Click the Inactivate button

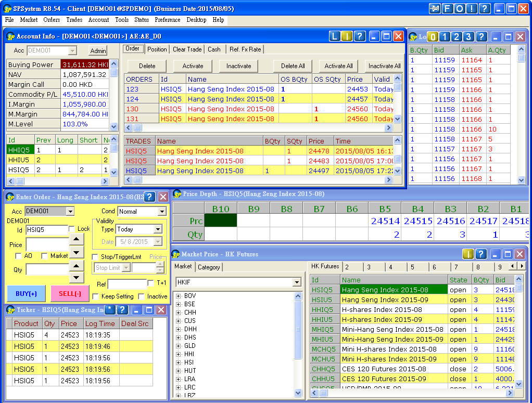[238, 66]
